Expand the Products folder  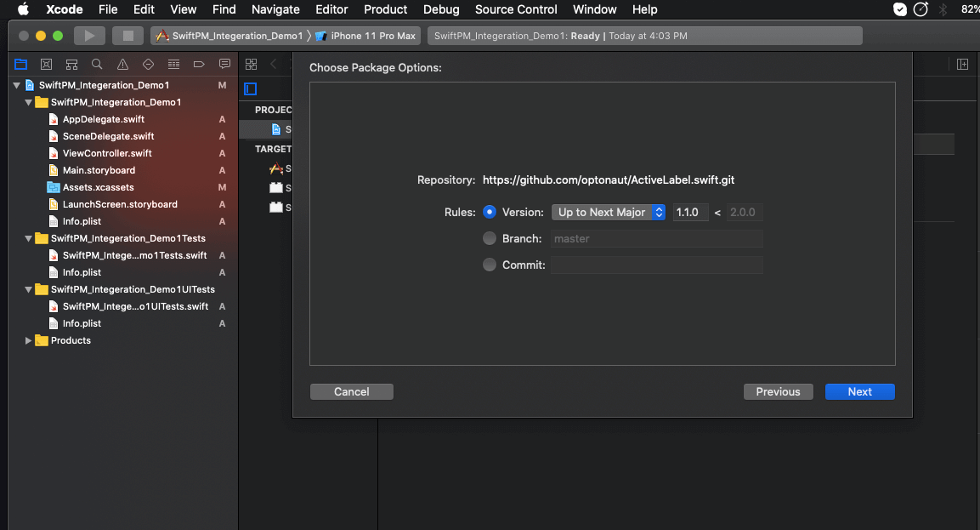click(x=28, y=340)
